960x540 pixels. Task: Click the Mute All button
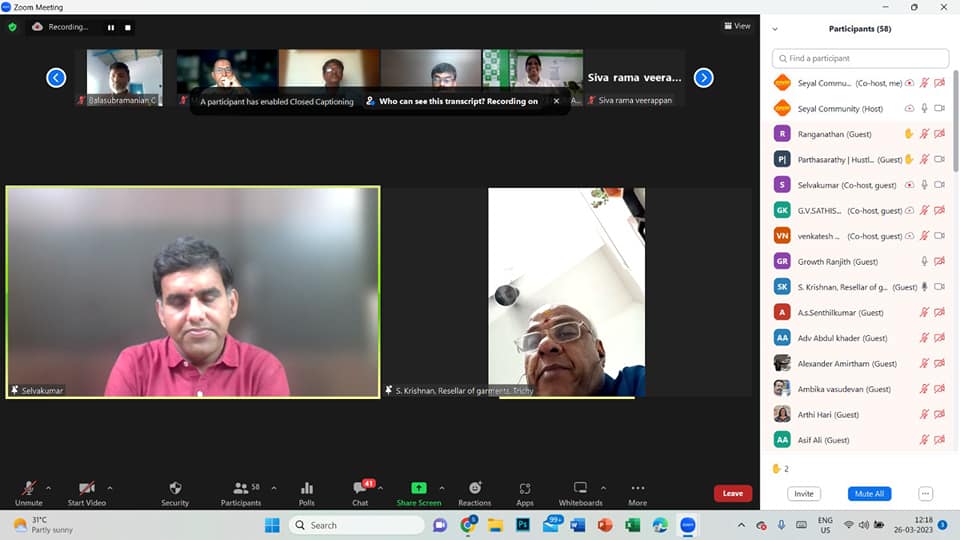coord(869,494)
